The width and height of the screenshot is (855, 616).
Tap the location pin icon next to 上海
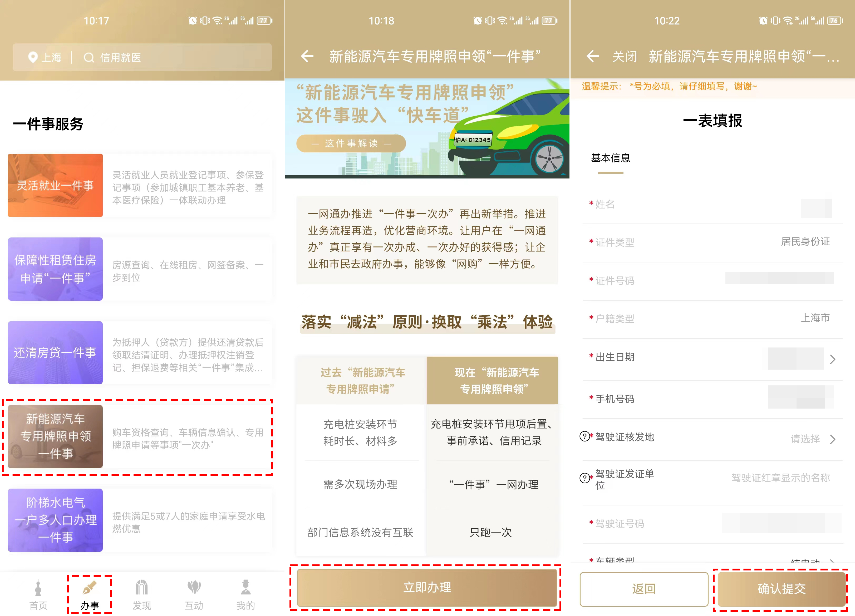tap(33, 57)
